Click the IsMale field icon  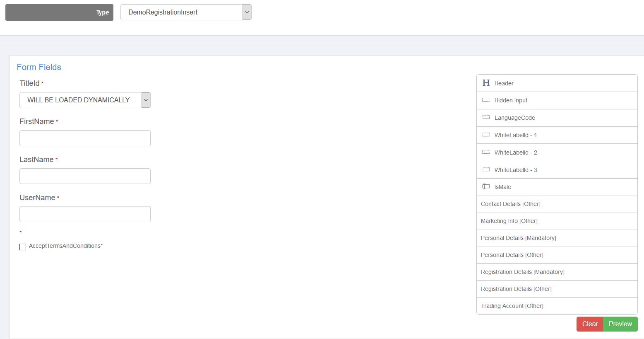click(x=486, y=187)
